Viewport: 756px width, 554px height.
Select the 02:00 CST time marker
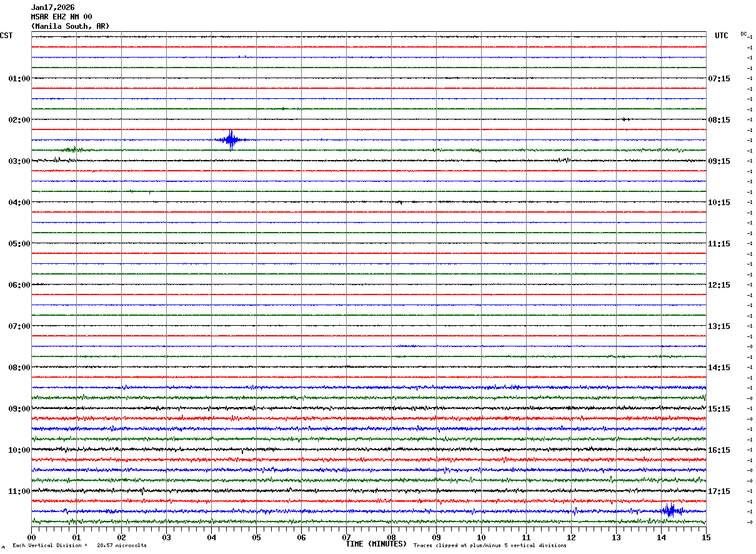coord(19,119)
